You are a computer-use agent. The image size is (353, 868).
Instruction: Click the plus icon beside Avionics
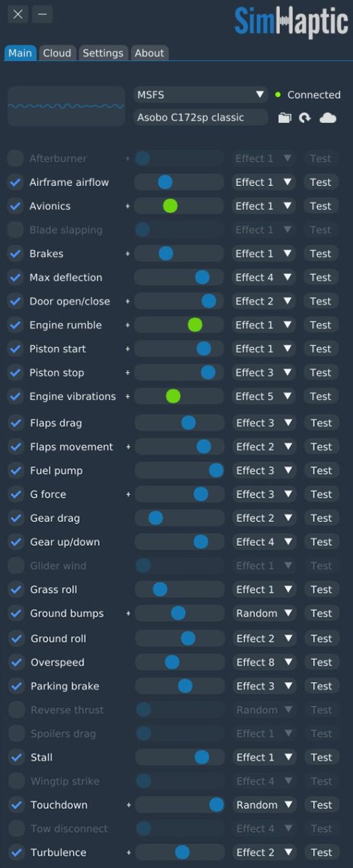(x=127, y=206)
